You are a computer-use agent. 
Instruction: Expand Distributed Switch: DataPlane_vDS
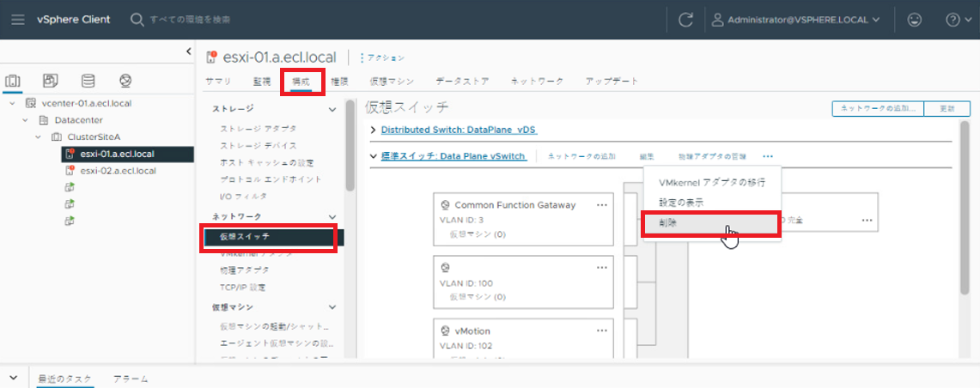374,130
